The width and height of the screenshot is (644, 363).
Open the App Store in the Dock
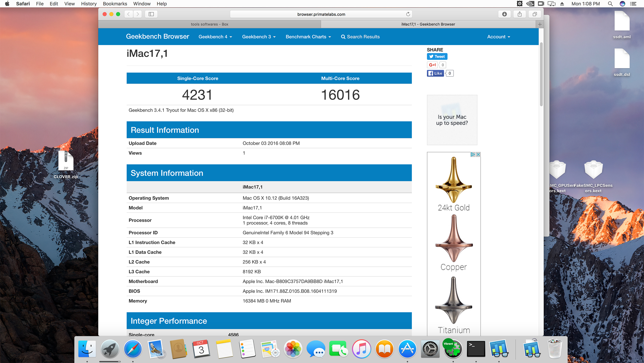click(407, 349)
